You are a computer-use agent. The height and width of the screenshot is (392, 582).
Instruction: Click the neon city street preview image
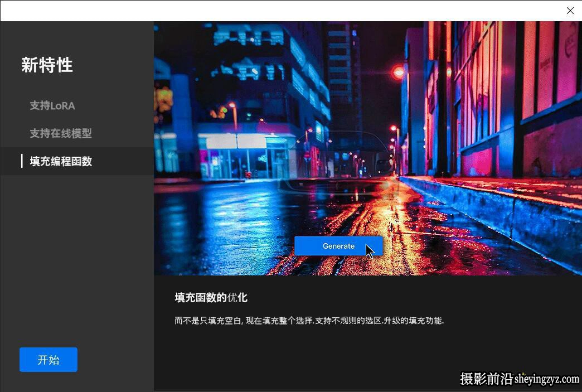pos(368,148)
